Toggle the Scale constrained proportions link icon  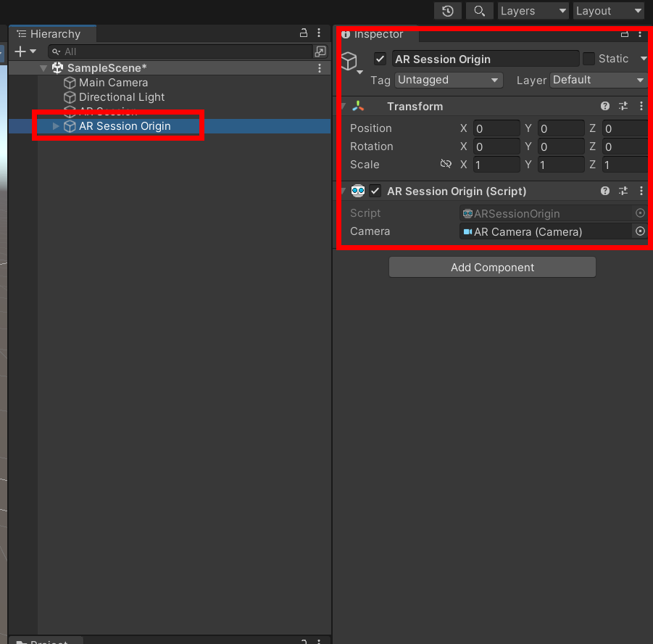pos(446,164)
